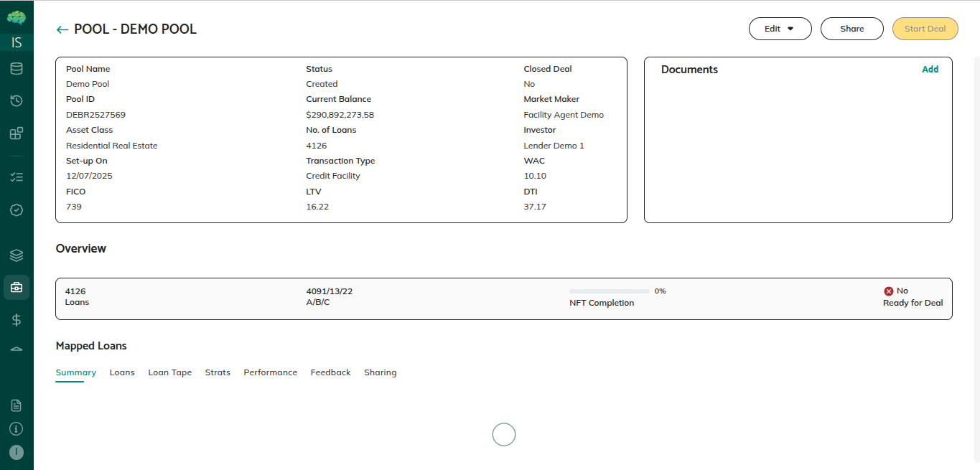Open the history clock icon in sidebar

tap(17, 100)
